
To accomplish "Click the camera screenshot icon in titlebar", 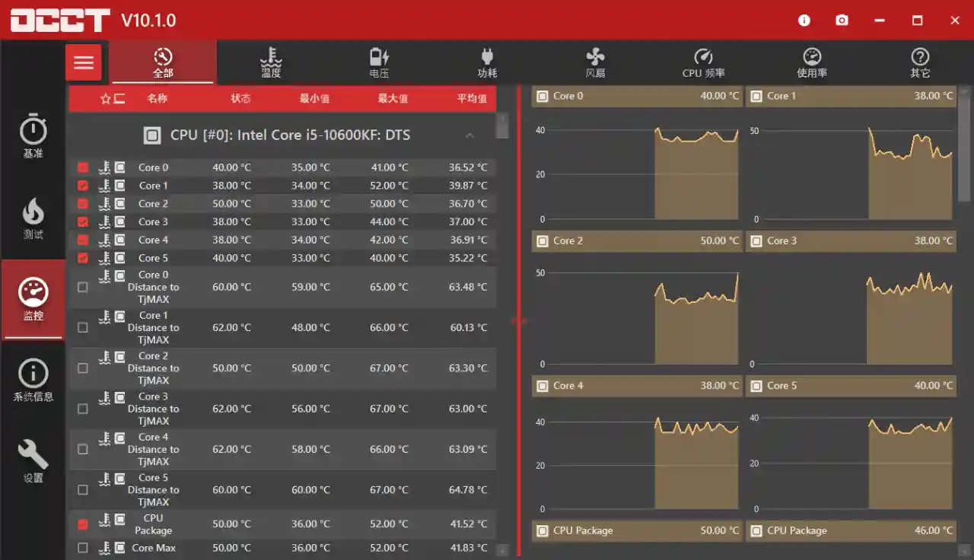I will coord(842,21).
